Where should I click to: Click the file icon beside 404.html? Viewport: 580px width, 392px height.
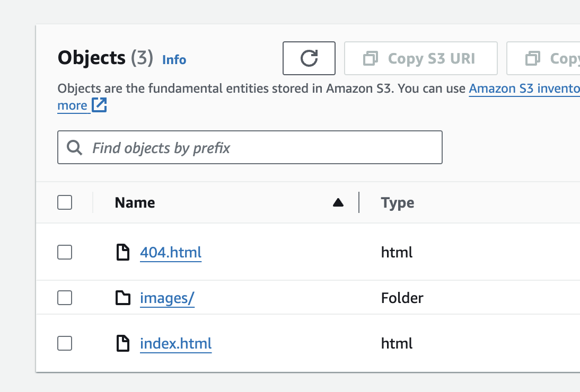coord(123,253)
